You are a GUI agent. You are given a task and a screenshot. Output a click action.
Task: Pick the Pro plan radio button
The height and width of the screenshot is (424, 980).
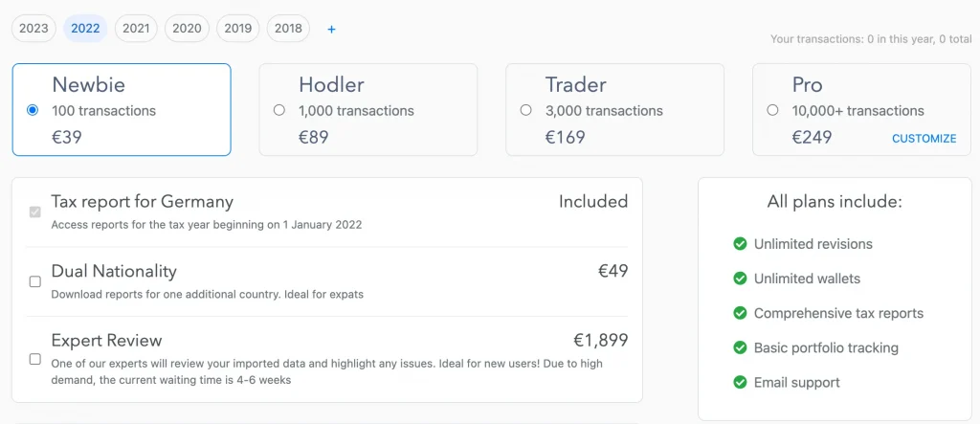click(772, 110)
